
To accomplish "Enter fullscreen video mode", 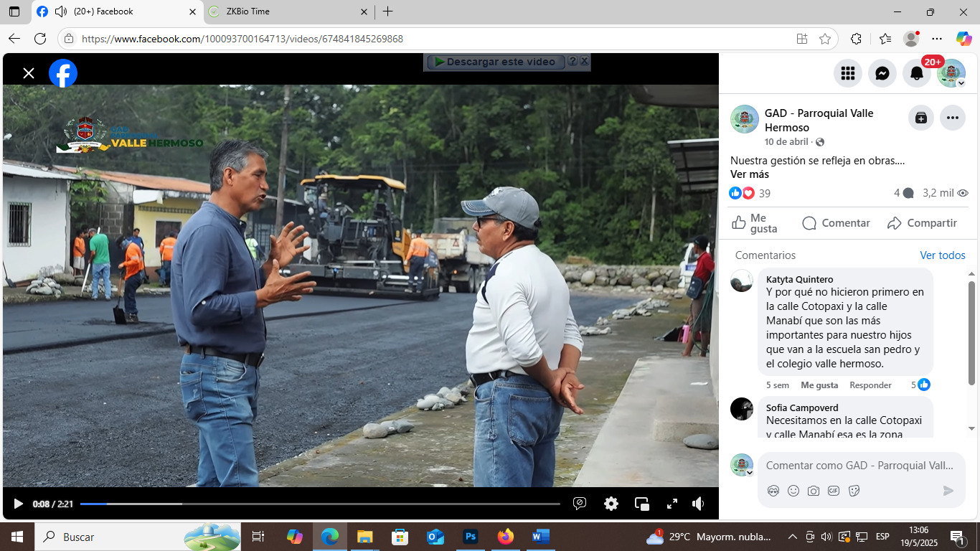I will point(672,504).
